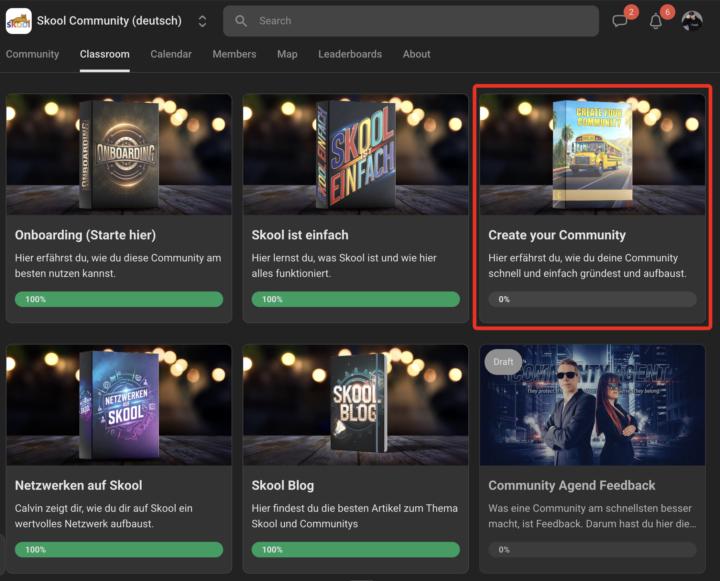The height and width of the screenshot is (581, 720).
Task: View the Leaderboards tab
Action: (350, 54)
